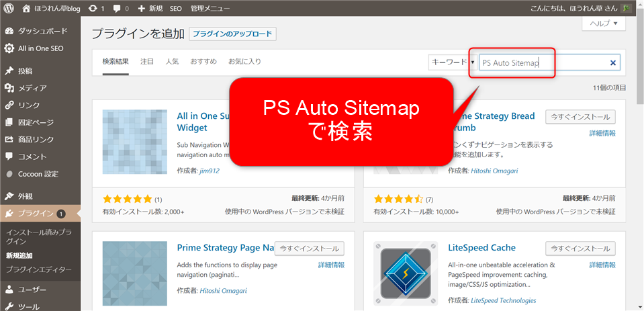Open author jim912 link
644x311 pixels.
click(210, 171)
